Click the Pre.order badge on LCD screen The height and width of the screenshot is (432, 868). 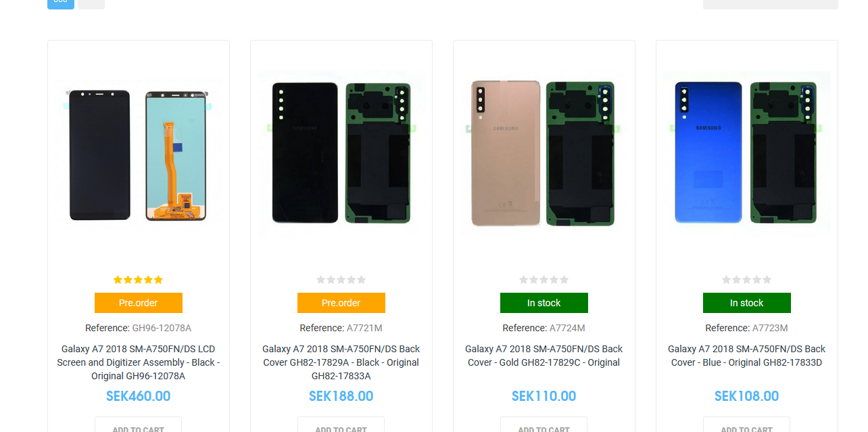coord(139,303)
